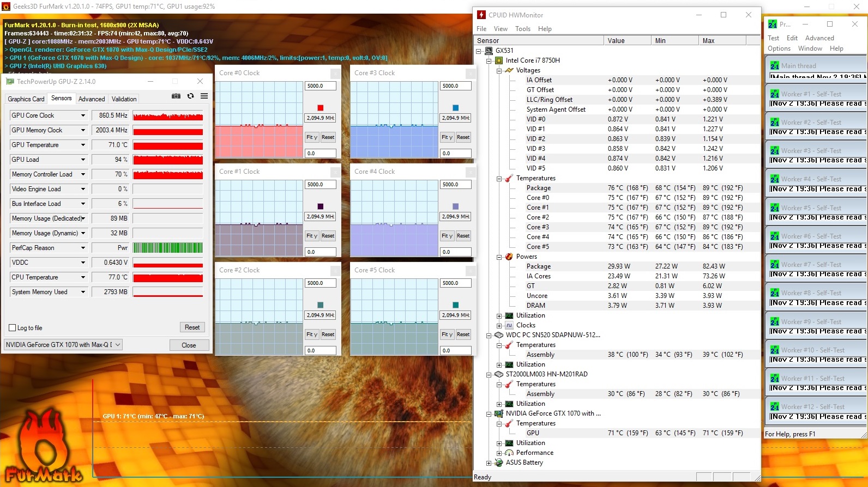868x487 pixels.
Task: Click Reset in Core #1 Clock panel
Action: point(328,236)
